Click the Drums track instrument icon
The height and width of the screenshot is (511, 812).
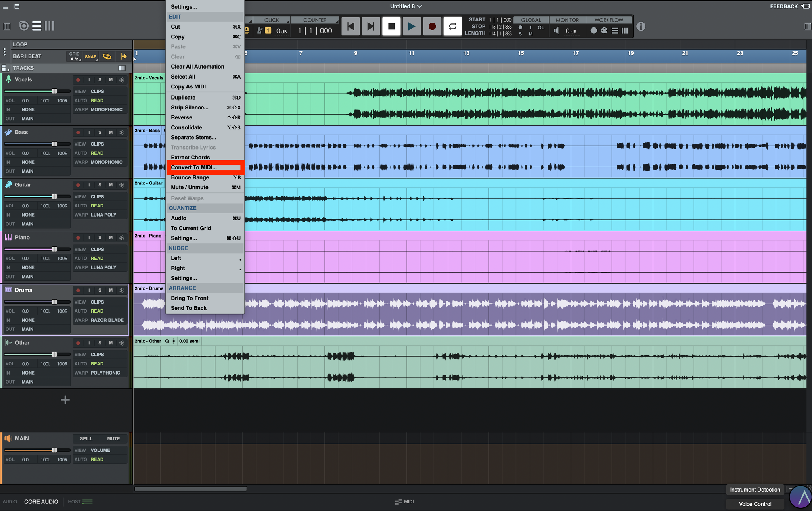8,290
